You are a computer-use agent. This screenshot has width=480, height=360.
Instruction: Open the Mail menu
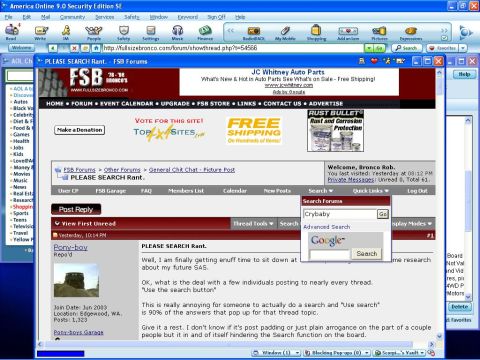coord(46,17)
